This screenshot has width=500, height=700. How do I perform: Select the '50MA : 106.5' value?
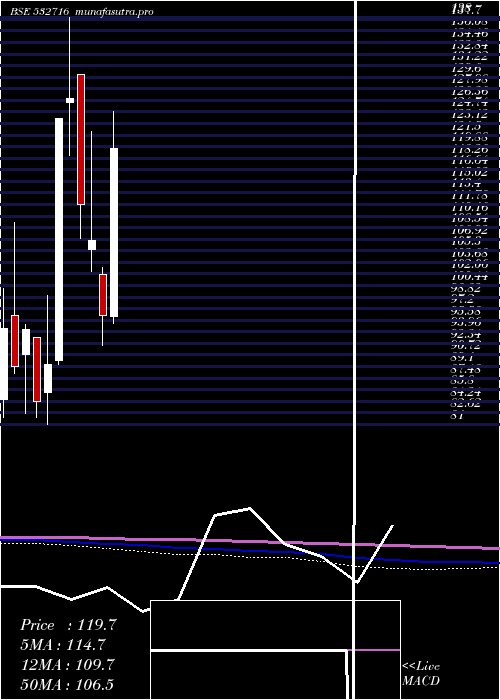point(67,684)
